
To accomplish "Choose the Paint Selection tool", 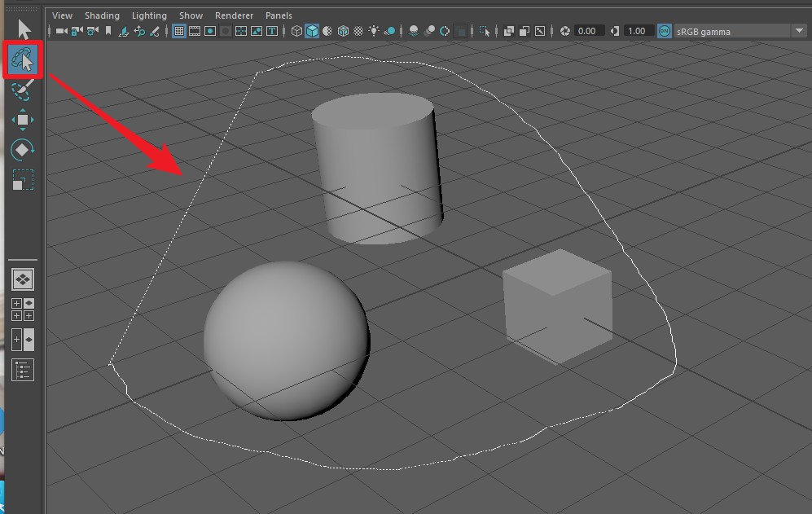I will pos(23,90).
